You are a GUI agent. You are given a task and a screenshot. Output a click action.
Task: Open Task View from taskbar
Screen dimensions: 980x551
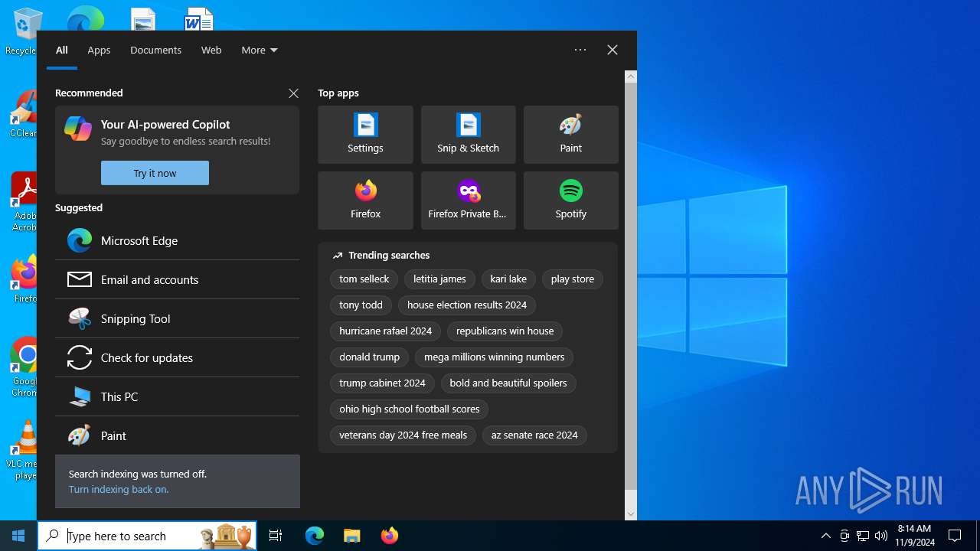pyautogui.click(x=276, y=536)
